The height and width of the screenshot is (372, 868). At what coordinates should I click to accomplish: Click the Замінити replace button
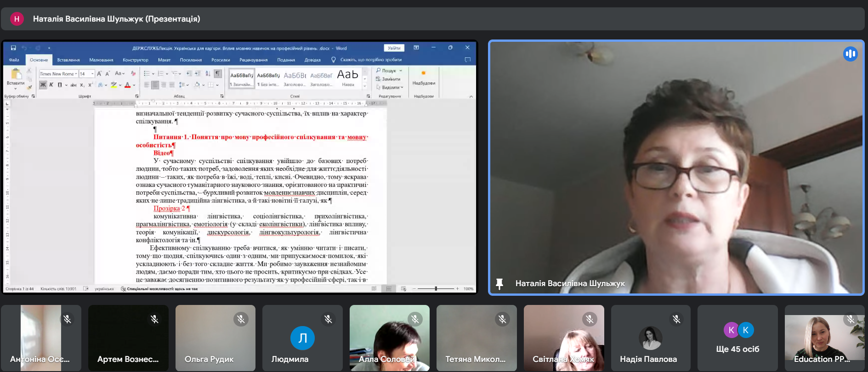(391, 79)
